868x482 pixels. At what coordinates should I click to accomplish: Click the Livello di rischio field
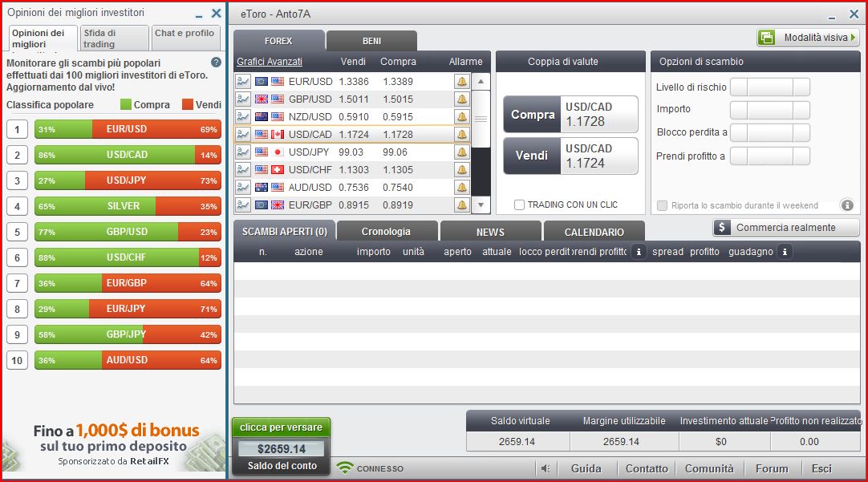click(x=770, y=87)
